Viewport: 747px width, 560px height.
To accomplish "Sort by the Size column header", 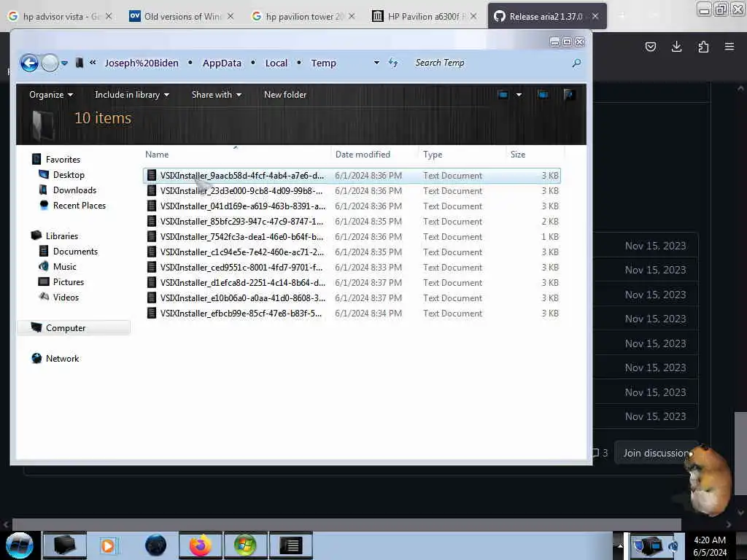I will tap(535, 155).
